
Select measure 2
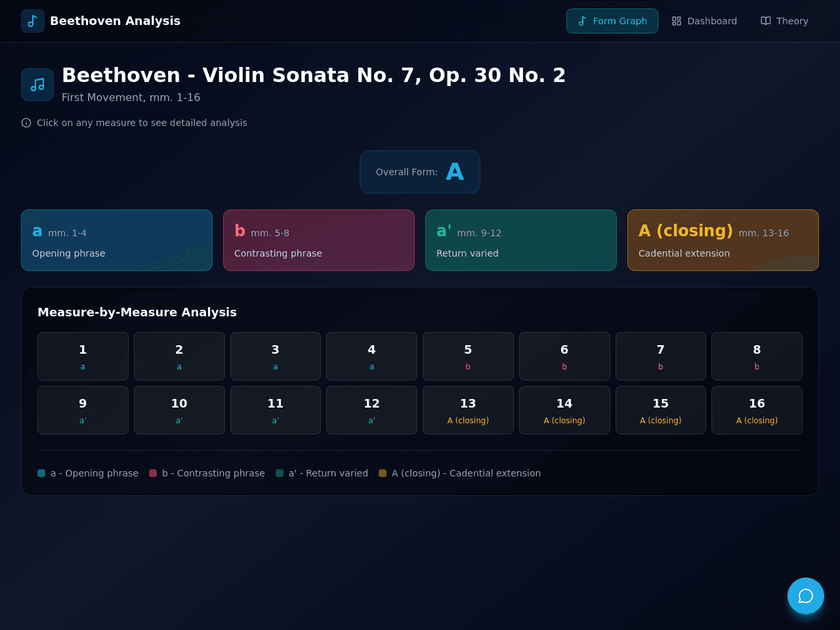coord(179,356)
